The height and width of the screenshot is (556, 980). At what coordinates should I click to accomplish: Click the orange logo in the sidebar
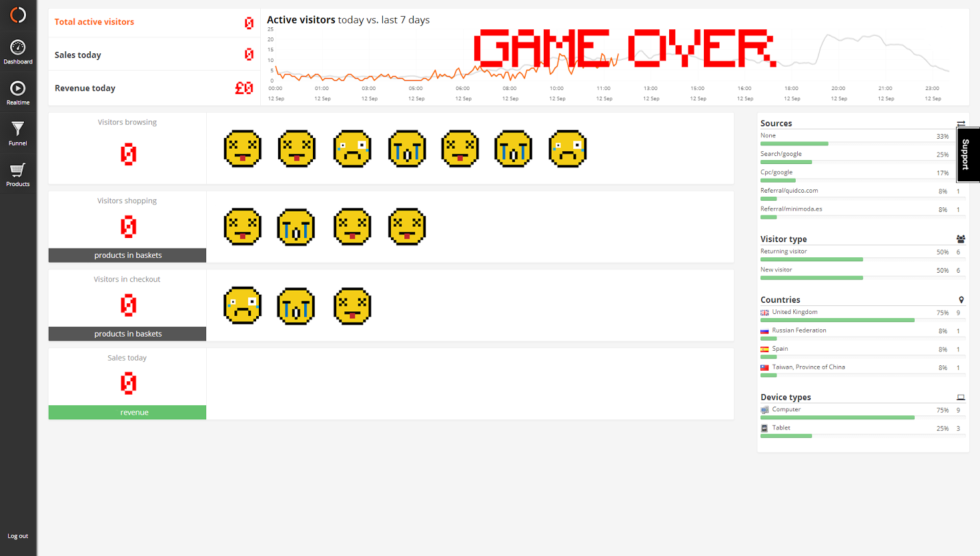(18, 15)
